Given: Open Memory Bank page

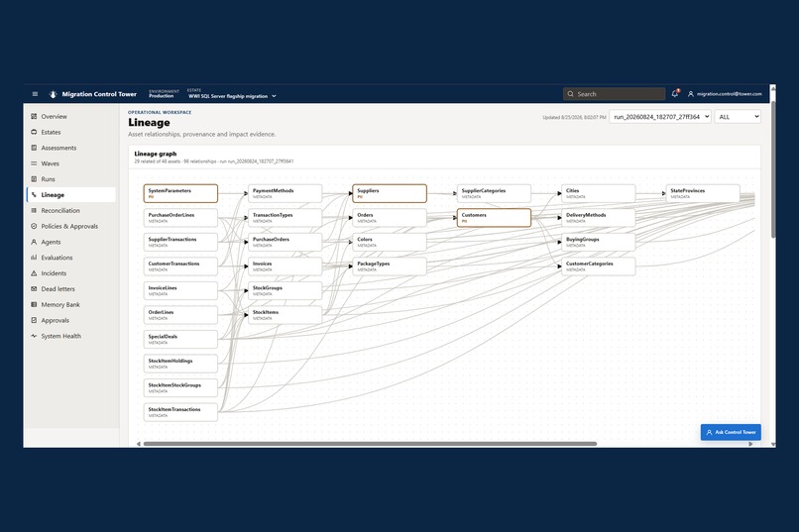Looking at the screenshot, I should click(71, 305).
